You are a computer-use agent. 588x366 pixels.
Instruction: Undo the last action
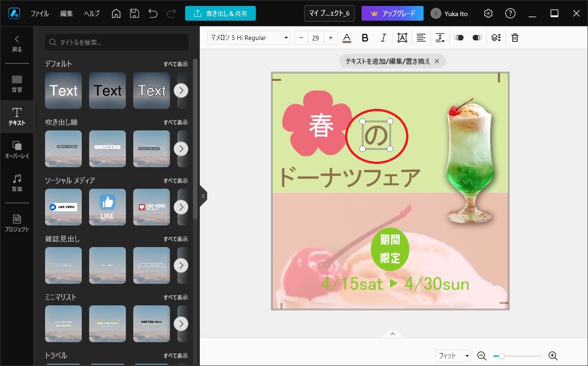coord(153,13)
